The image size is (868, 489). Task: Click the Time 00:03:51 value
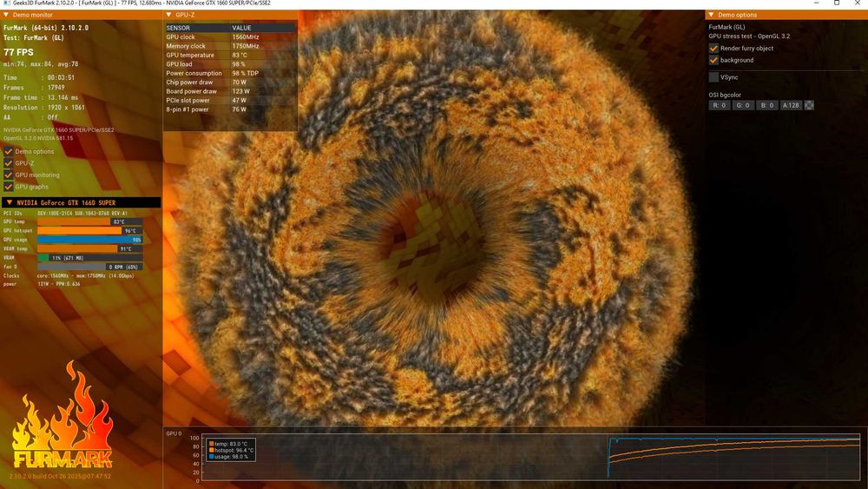[x=61, y=77]
